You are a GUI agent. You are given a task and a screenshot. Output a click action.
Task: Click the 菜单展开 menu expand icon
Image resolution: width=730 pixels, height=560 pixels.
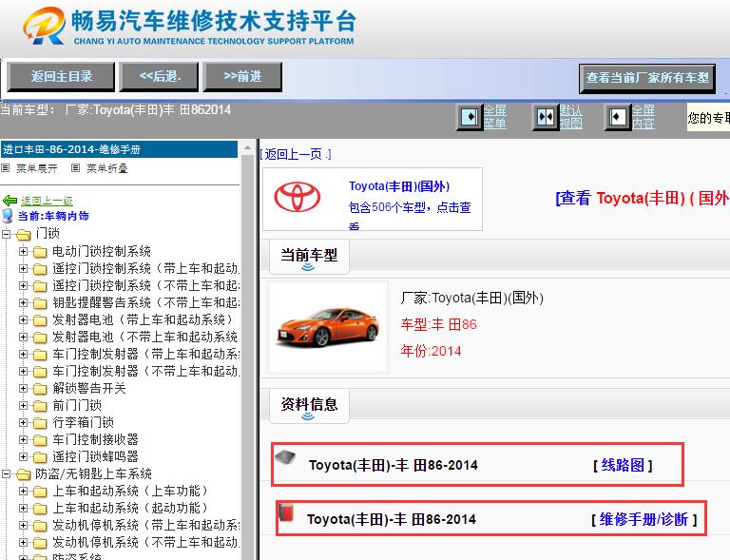pos(6,168)
